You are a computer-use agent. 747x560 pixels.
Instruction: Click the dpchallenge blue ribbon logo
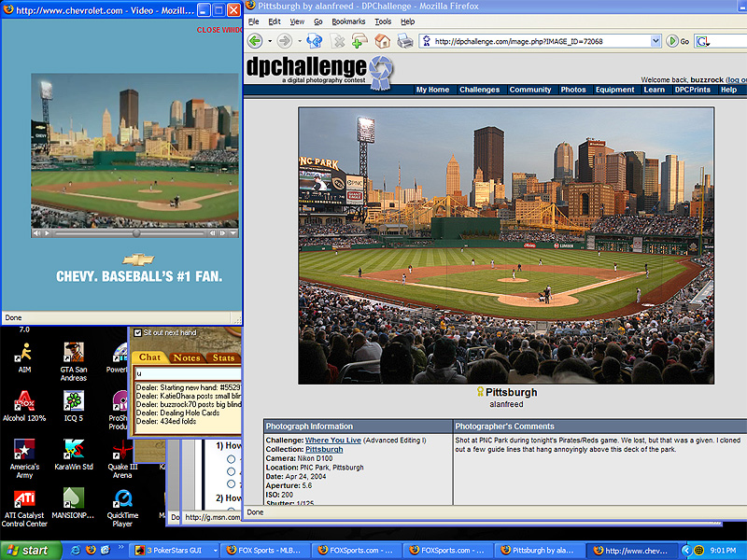click(x=381, y=72)
